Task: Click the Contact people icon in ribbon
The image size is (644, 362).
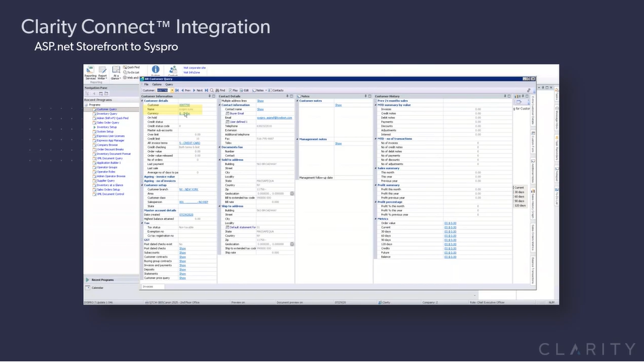Action: [173, 70]
